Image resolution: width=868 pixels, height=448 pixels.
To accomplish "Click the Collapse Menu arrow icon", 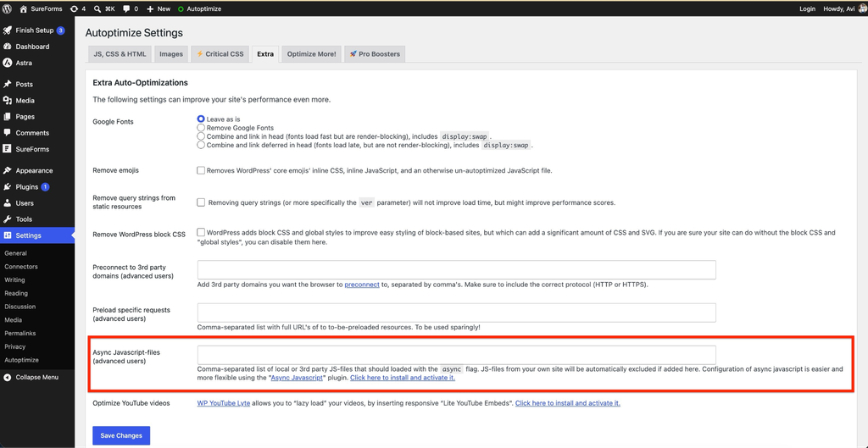I will click(7, 377).
